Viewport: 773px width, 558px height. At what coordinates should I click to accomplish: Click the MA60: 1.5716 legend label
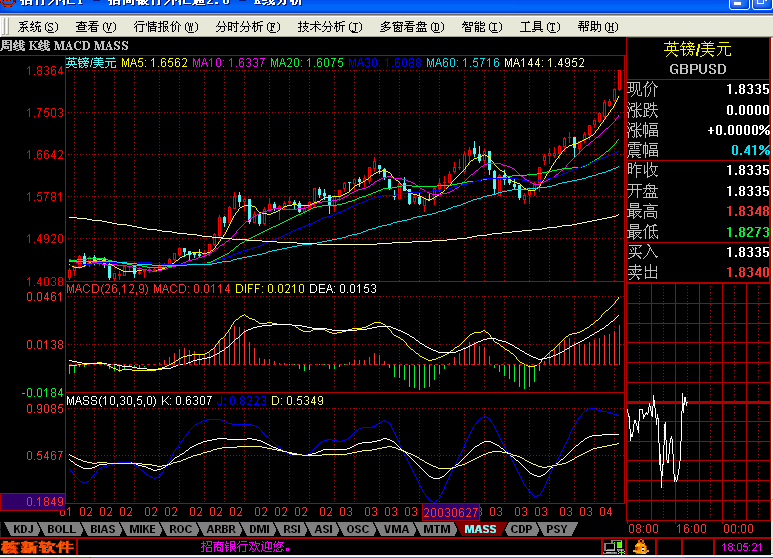[x=462, y=63]
